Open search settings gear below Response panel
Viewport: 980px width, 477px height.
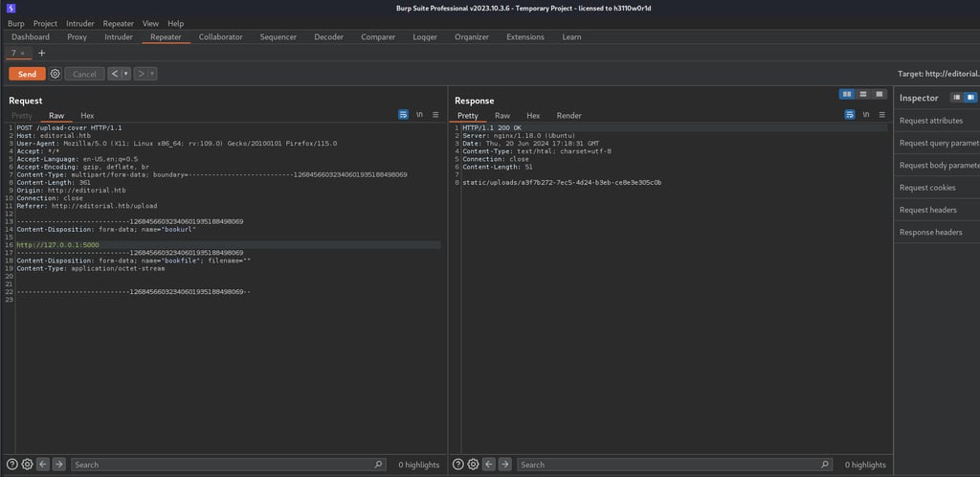tap(475, 465)
